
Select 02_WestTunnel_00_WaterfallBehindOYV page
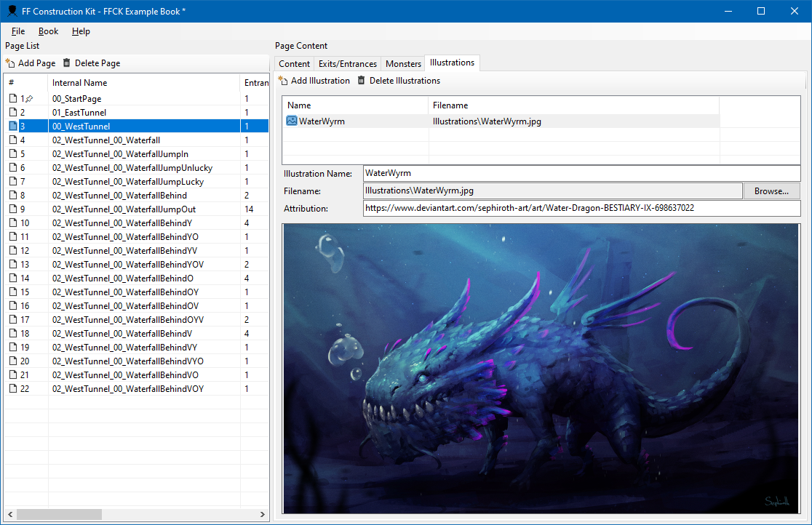point(137,319)
